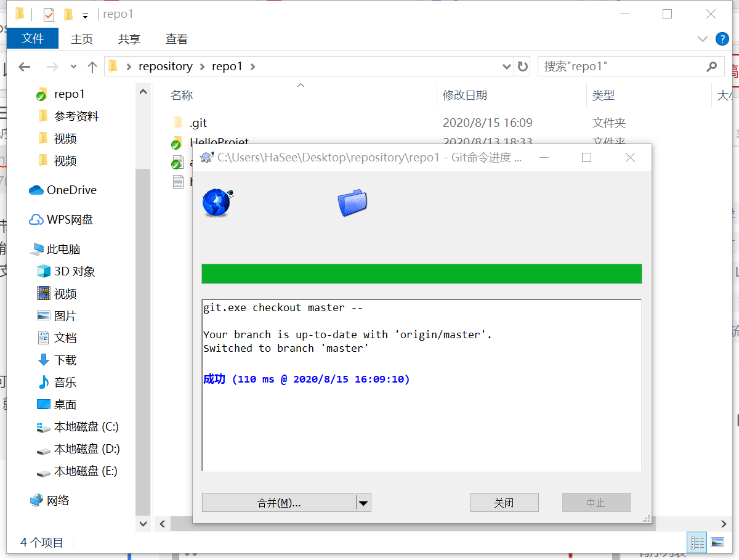Screen dimensions: 739x560
Task: Switch to large icons view layout
Action: coord(717,542)
